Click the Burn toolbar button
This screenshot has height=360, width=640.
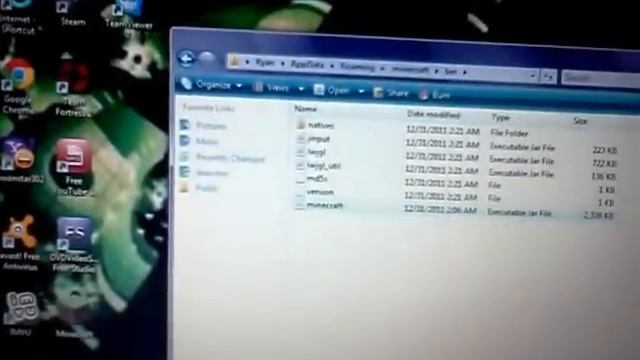[435, 95]
